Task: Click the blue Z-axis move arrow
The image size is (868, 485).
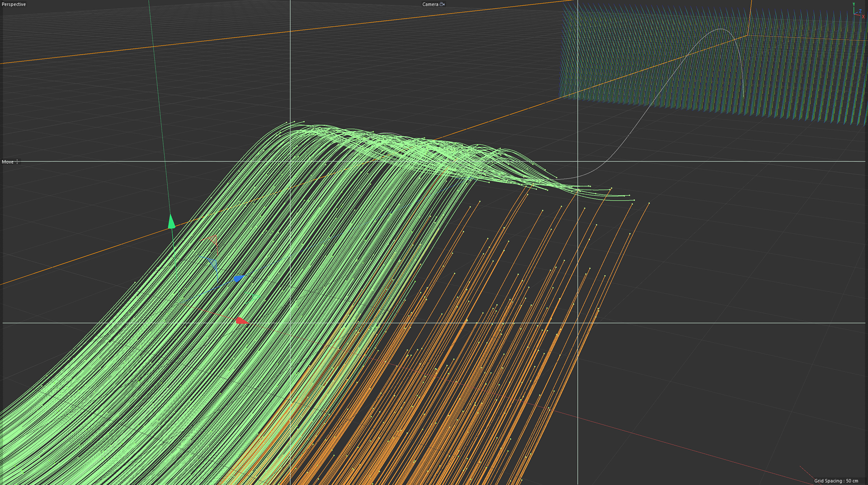Action: click(239, 278)
